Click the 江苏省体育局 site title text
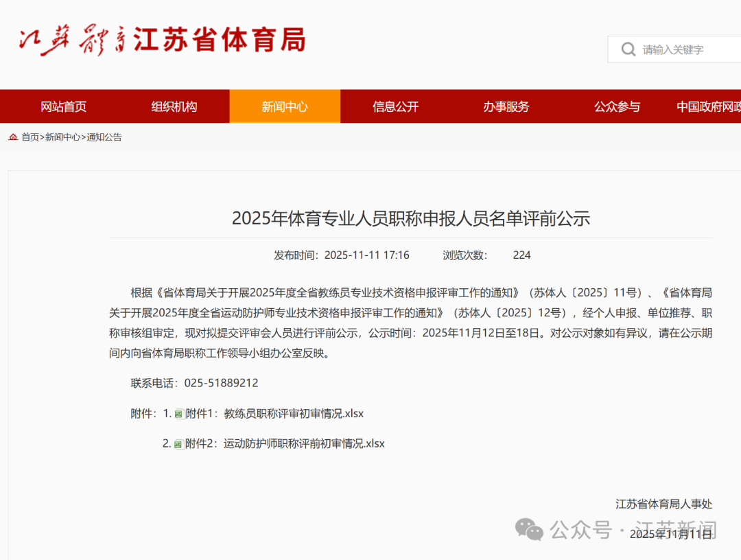This screenshot has width=741, height=560. pos(220,40)
